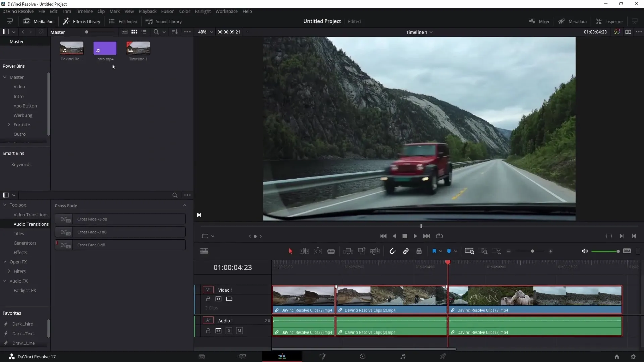Click the Effects Library button

82,21
